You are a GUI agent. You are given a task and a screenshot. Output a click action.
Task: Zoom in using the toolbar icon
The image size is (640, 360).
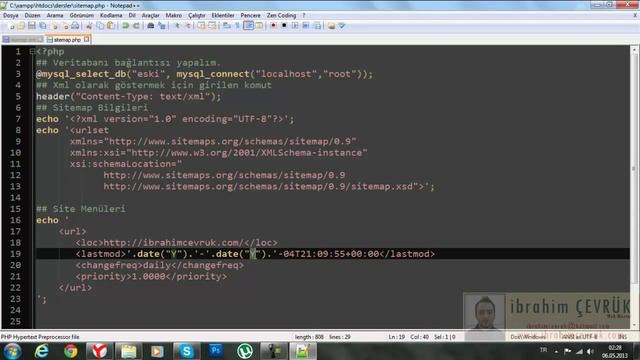(x=177, y=26)
